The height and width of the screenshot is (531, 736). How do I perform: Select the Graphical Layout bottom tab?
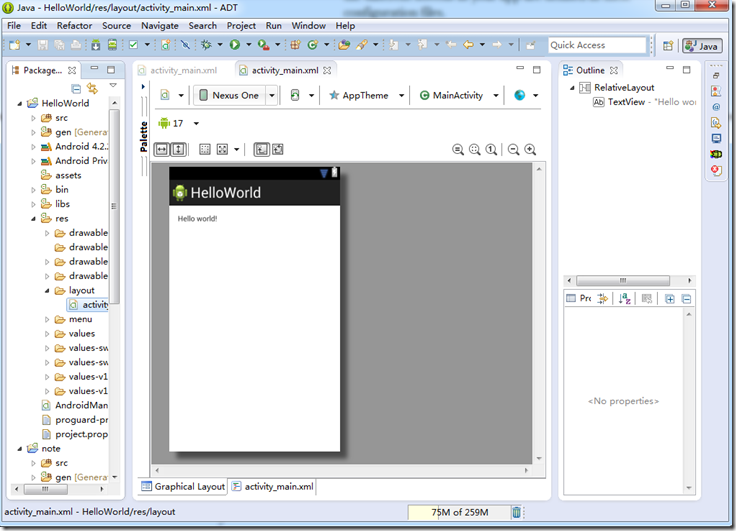(x=183, y=486)
